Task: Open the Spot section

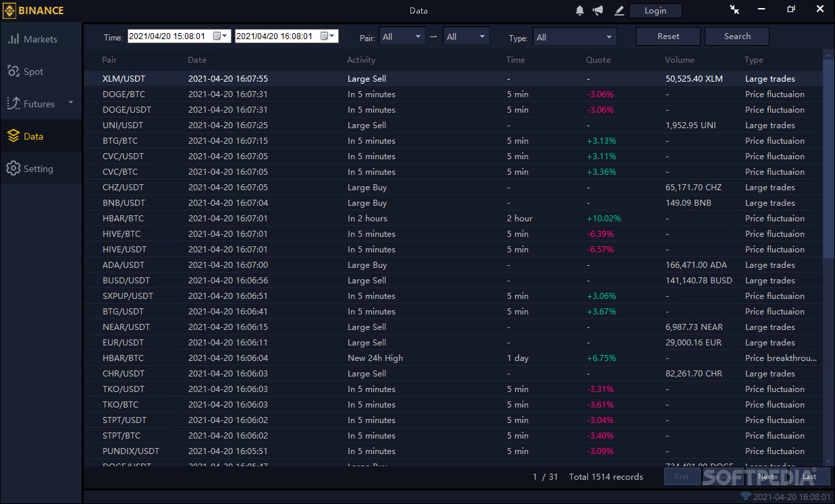Action: (41, 72)
